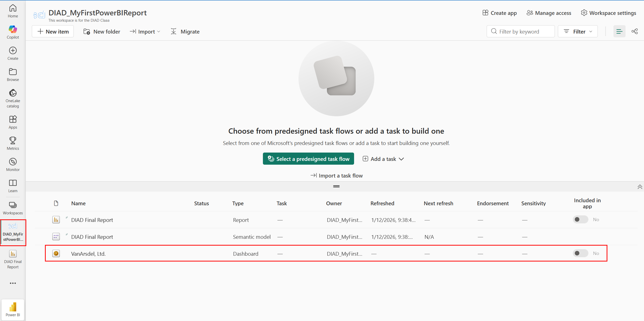The width and height of the screenshot is (644, 321).
Task: Click the Filter by keyword field
Action: 520,32
